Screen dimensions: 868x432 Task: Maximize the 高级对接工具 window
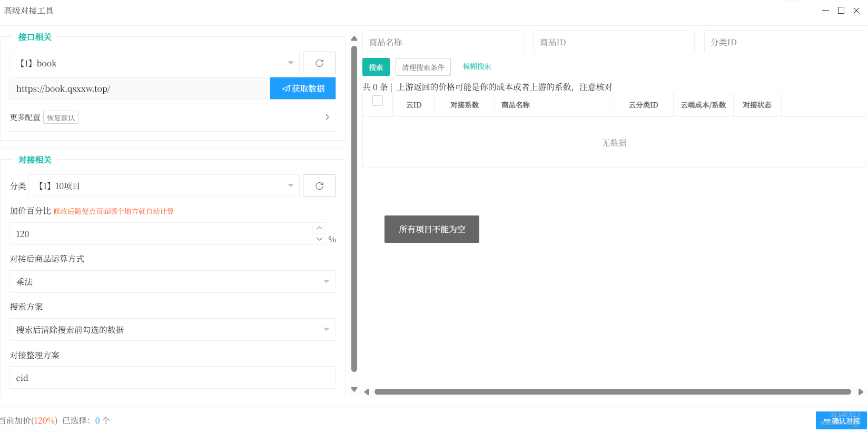[x=841, y=11]
